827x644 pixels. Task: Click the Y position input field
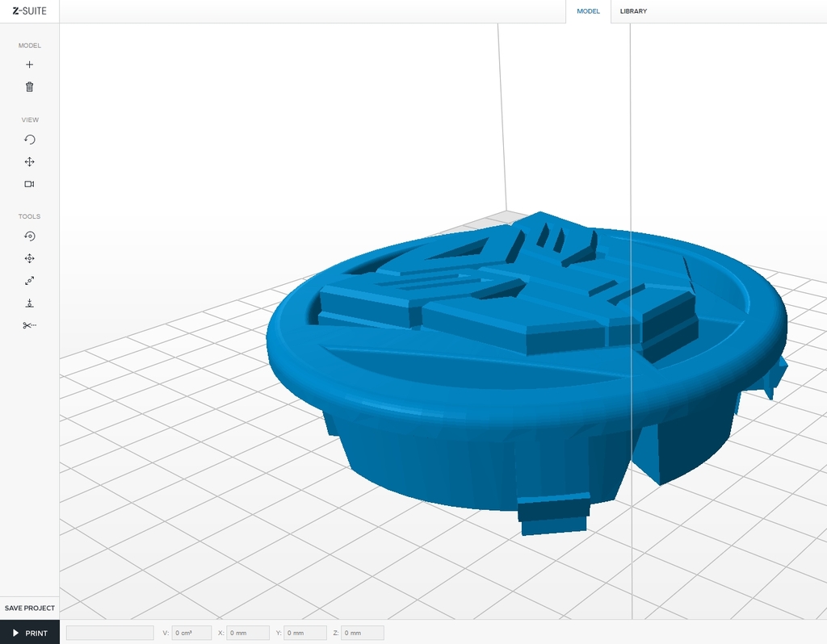pos(304,633)
